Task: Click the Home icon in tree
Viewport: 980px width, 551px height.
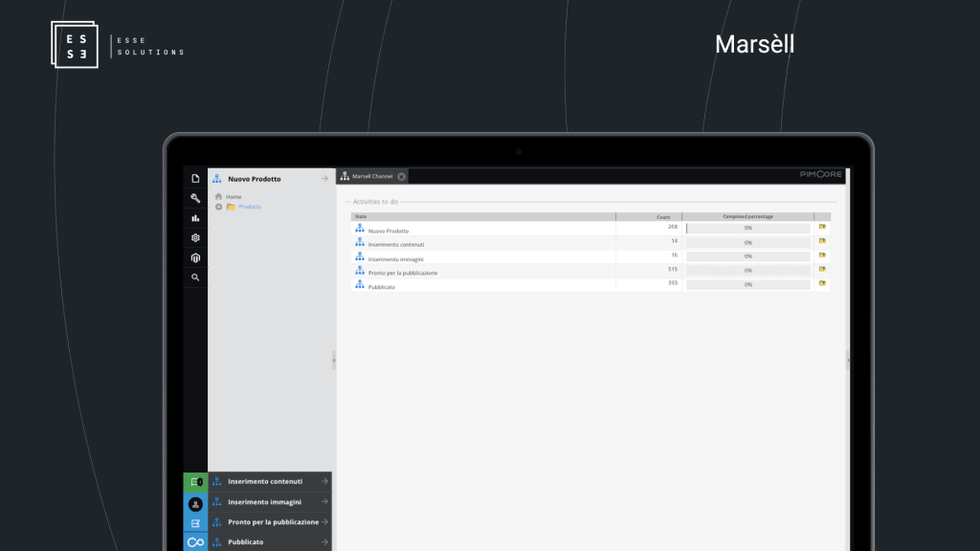Action: (218, 197)
